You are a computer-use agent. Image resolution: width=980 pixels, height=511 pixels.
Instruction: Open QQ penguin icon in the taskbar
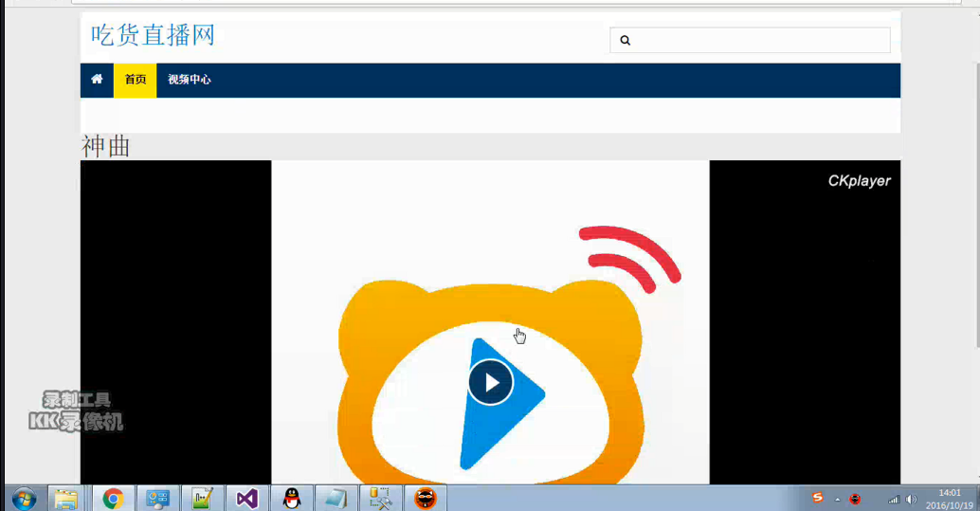(x=292, y=499)
